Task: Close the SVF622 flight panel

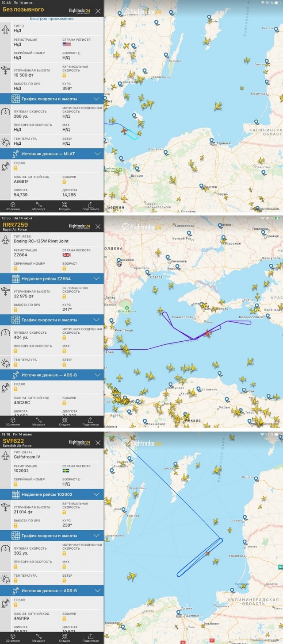Action: [x=98, y=443]
